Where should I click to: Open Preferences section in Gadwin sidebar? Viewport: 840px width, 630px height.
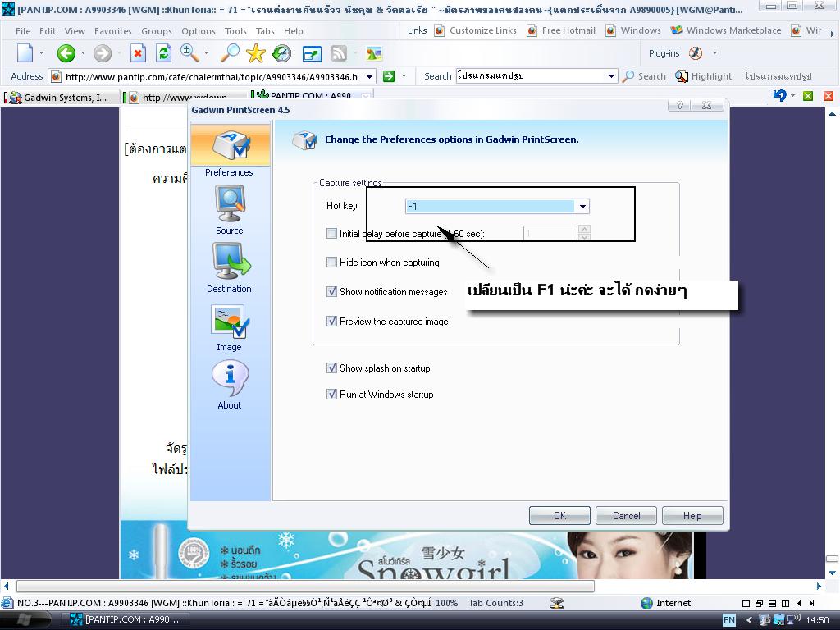tap(231, 150)
